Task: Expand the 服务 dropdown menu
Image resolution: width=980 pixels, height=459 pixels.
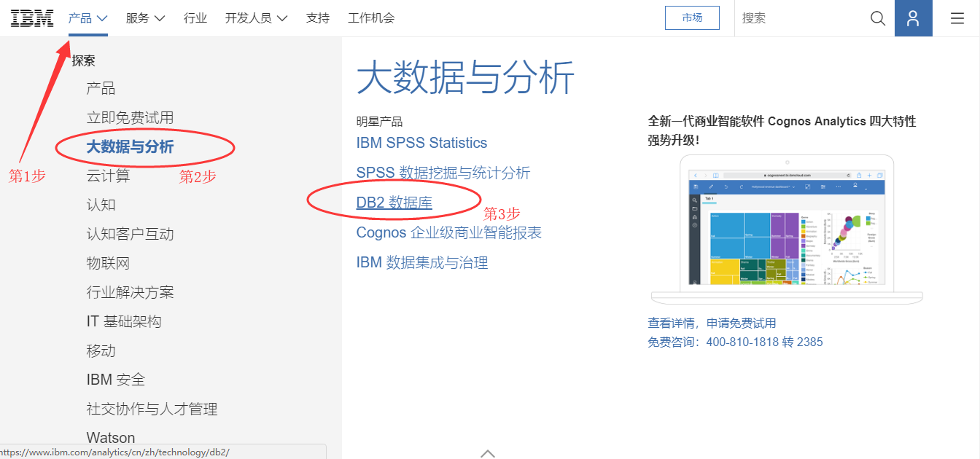Action: [145, 18]
